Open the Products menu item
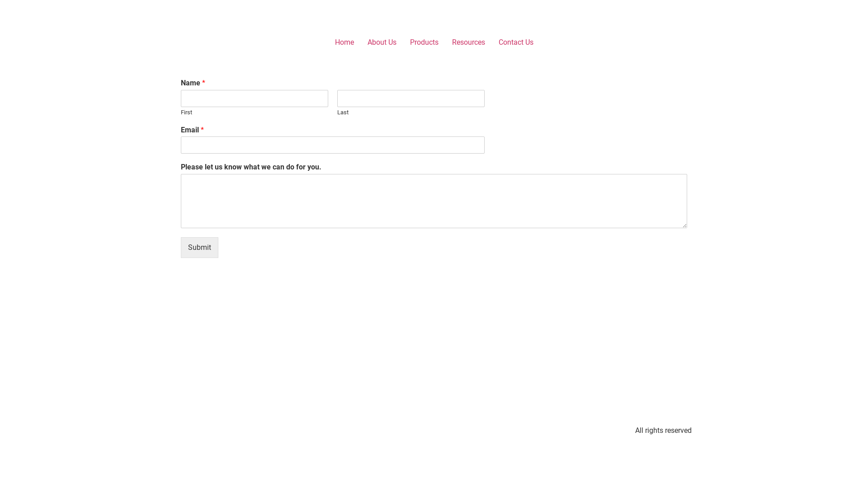 pos(424,42)
